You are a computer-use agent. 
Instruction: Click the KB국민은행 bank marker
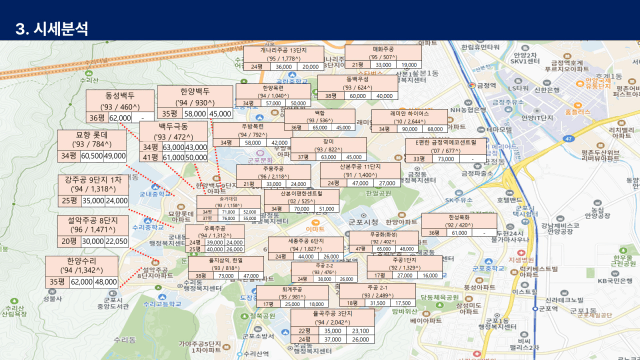615,274
